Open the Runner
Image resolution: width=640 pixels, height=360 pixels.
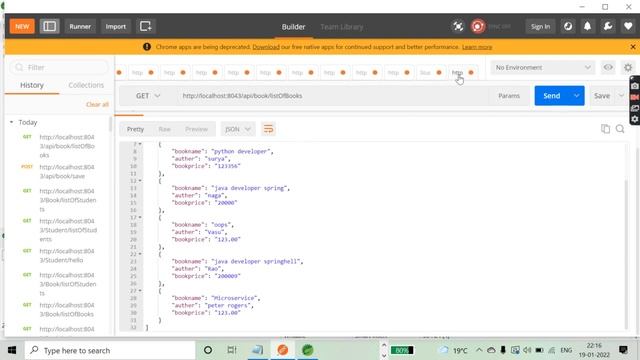coord(80,27)
